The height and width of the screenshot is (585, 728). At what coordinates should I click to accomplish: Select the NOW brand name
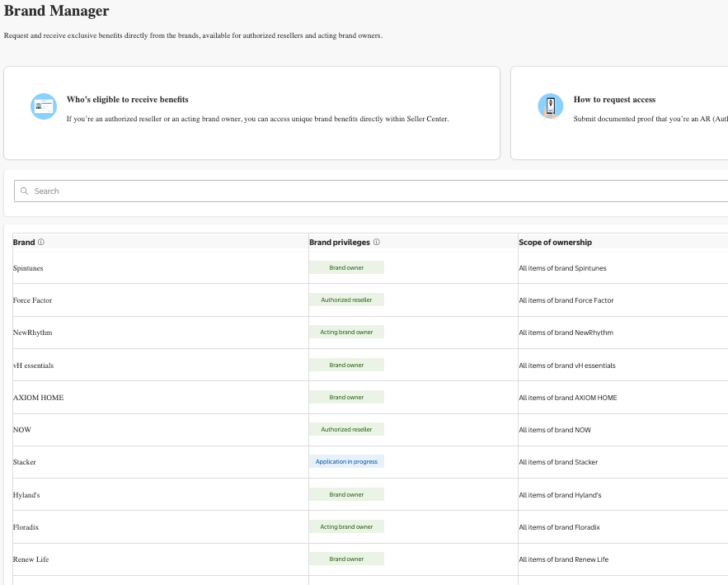click(22, 429)
